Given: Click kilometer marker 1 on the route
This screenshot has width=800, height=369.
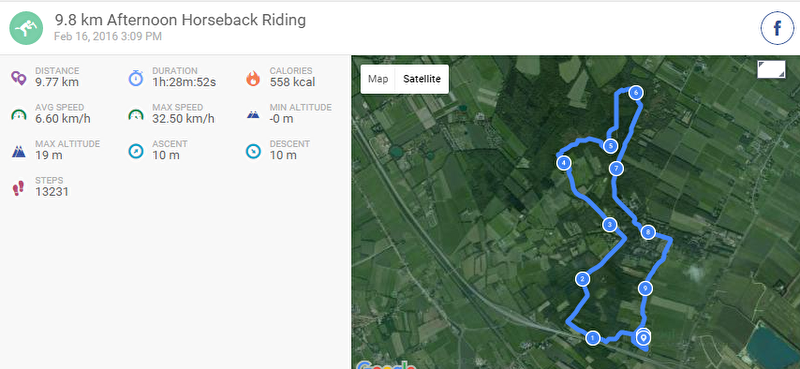Looking at the screenshot, I should tap(592, 338).
